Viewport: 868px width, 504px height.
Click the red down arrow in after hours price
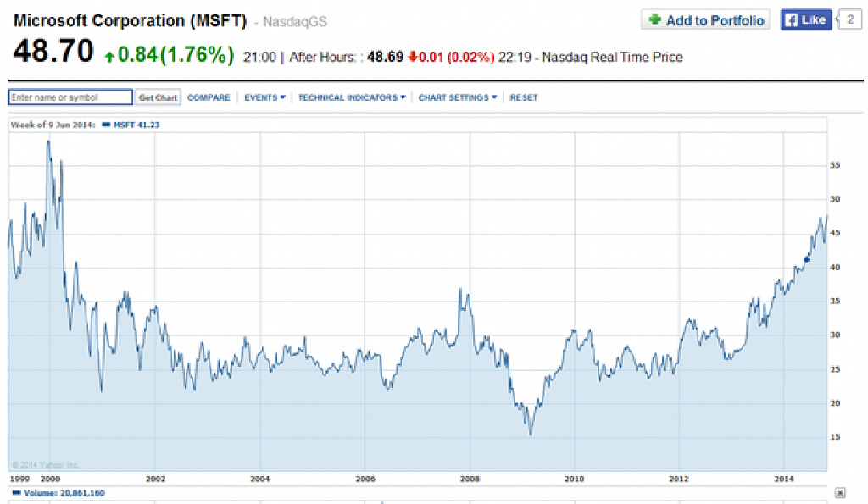(x=413, y=57)
